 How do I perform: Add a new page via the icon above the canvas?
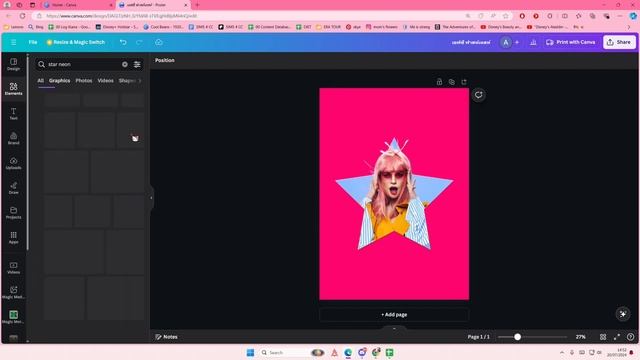point(464,82)
